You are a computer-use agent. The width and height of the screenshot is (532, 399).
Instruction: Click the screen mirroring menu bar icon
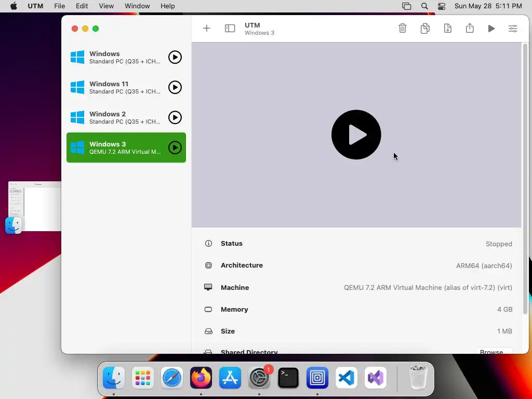click(x=406, y=6)
